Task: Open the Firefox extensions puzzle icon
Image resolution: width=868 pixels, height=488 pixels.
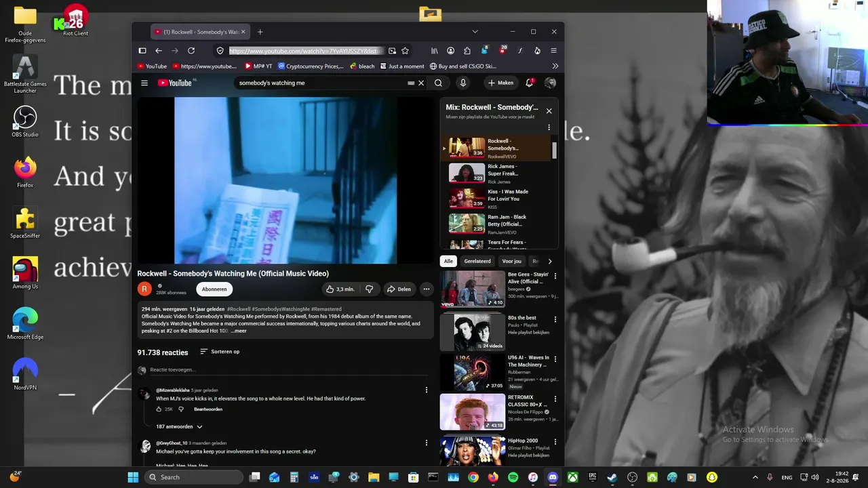Action: point(467,51)
